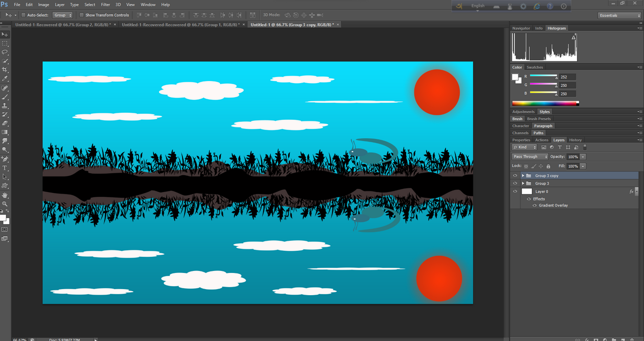Select the Smudge tool

[5, 141]
